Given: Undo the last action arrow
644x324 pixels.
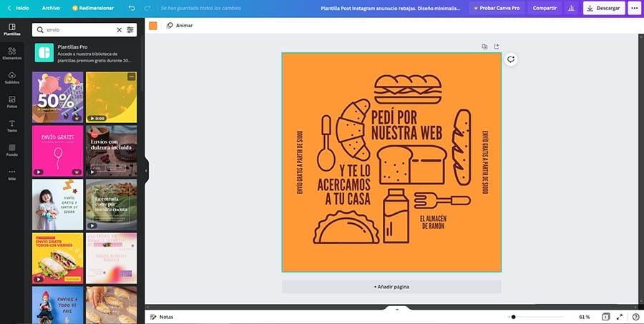Looking at the screenshot, I should point(132,8).
